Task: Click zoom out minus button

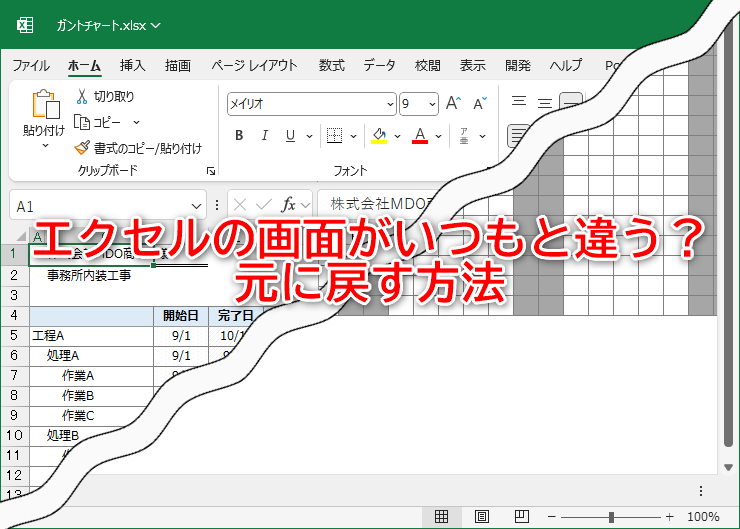Action: [551, 517]
